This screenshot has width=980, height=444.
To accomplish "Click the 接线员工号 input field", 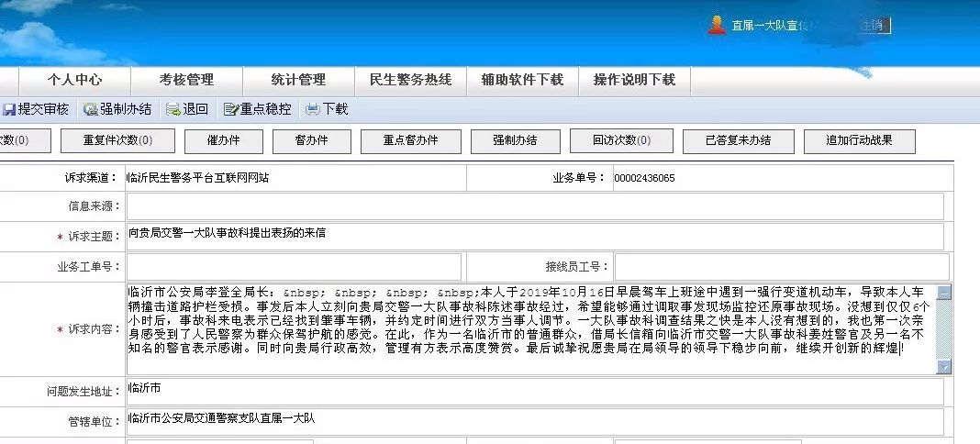I will tap(782, 267).
